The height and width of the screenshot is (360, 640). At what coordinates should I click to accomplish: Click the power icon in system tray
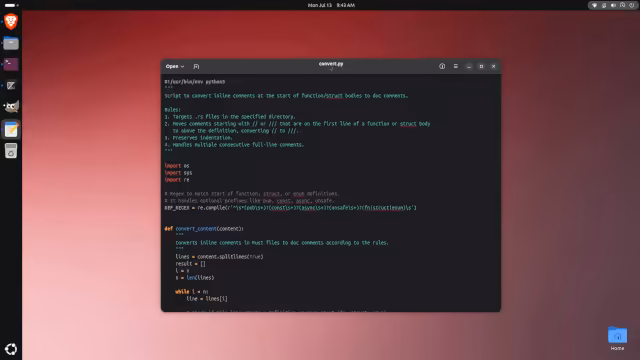pos(631,5)
